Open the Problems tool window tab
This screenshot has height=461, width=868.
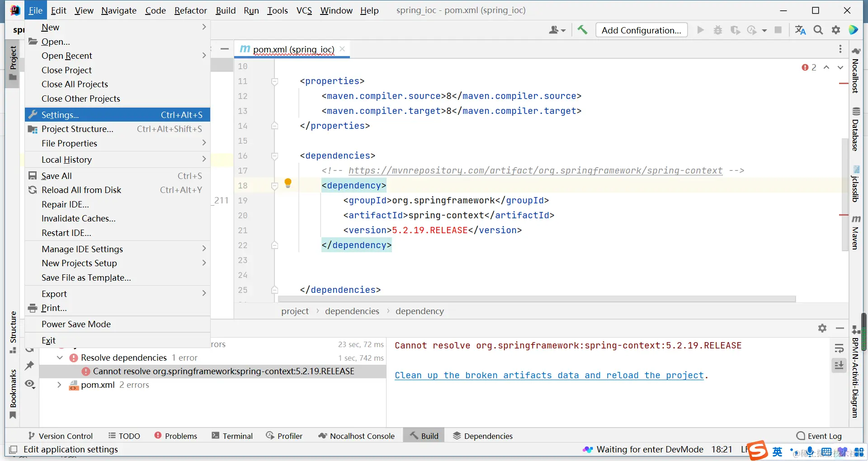pyautogui.click(x=176, y=436)
